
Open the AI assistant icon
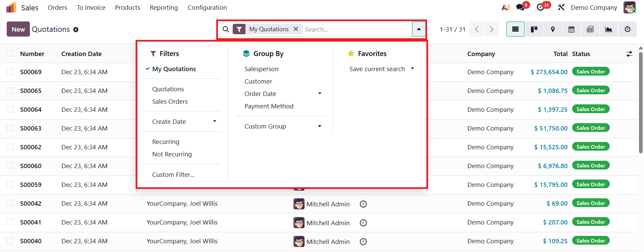pos(505,7)
